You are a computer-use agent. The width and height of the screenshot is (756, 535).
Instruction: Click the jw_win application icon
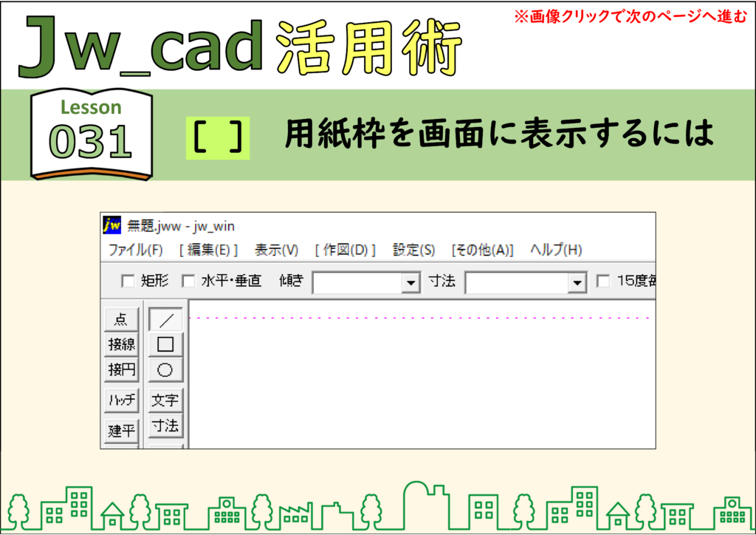tap(112, 225)
